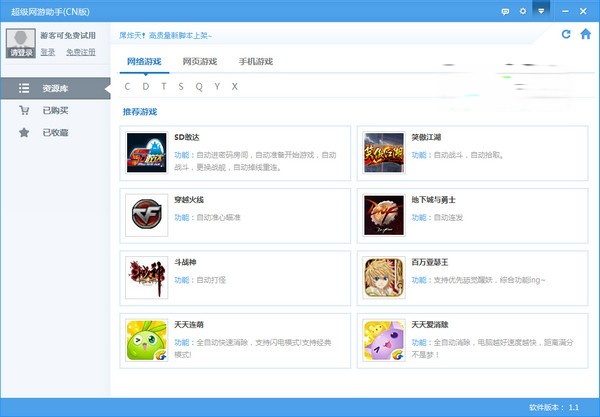600x417 pixels.
Task: Select the 资源库 list icon
Action: tap(24, 88)
